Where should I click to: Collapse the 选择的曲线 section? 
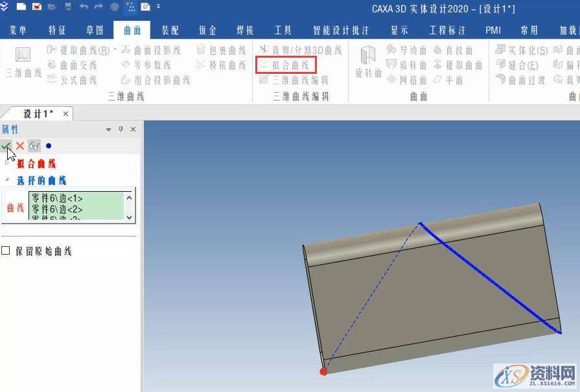[x=8, y=180]
